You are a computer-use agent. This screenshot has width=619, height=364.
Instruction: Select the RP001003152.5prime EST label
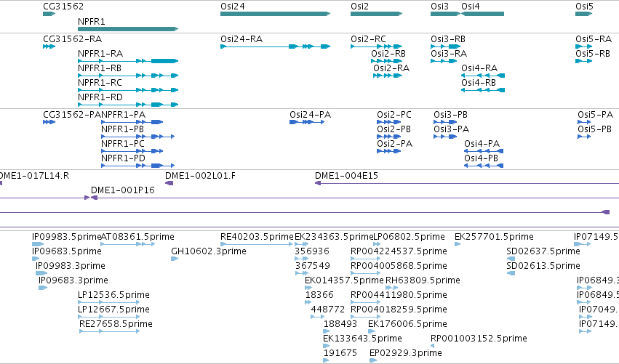tap(479, 339)
